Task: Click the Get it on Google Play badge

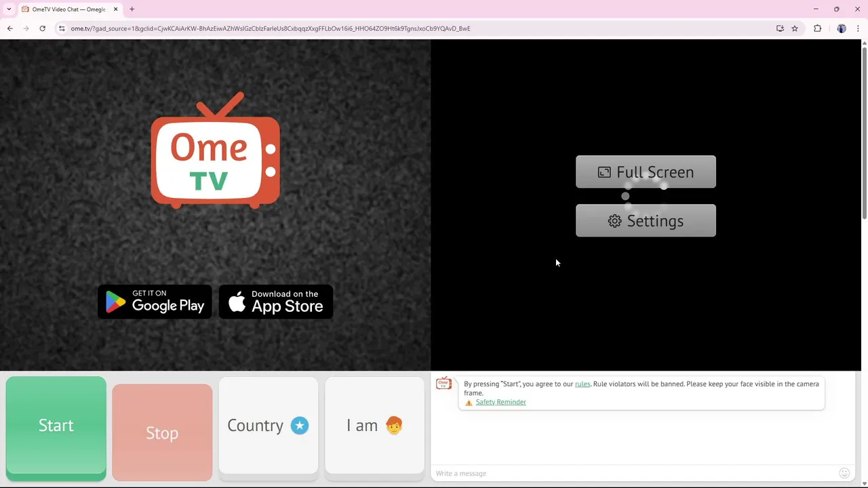Action: coord(155,302)
